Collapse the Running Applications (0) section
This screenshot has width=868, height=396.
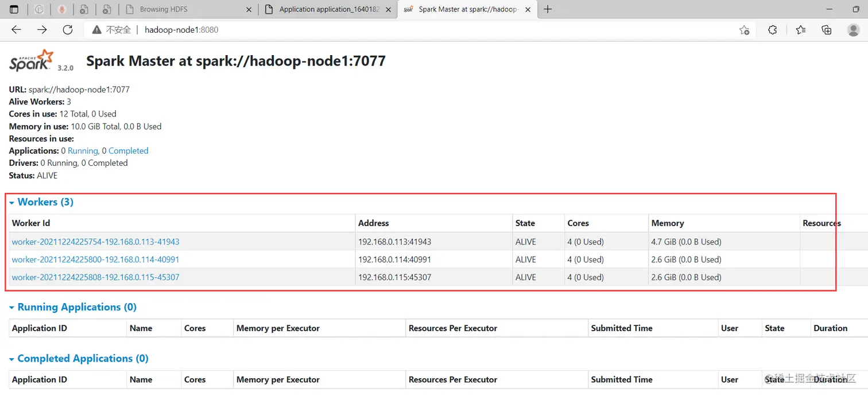click(x=73, y=307)
